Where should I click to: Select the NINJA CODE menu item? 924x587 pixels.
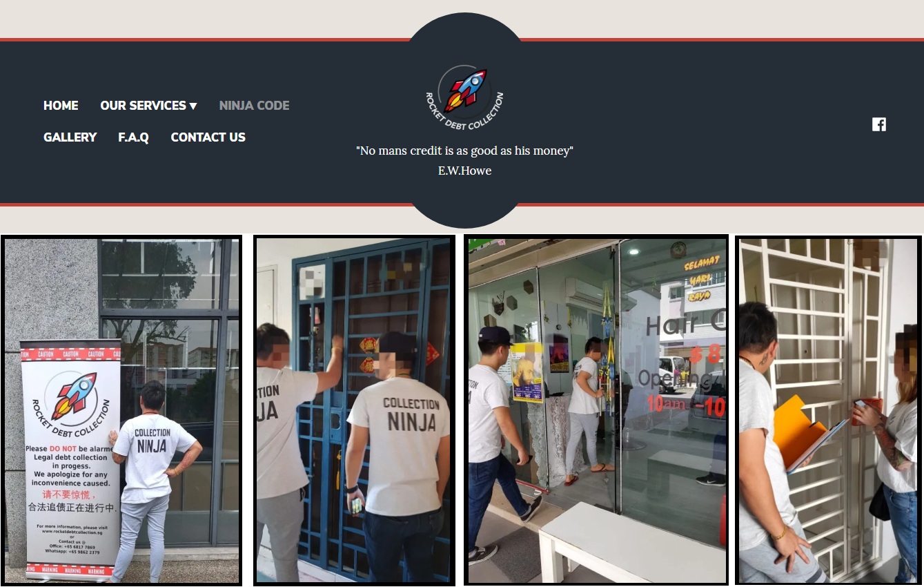254,106
